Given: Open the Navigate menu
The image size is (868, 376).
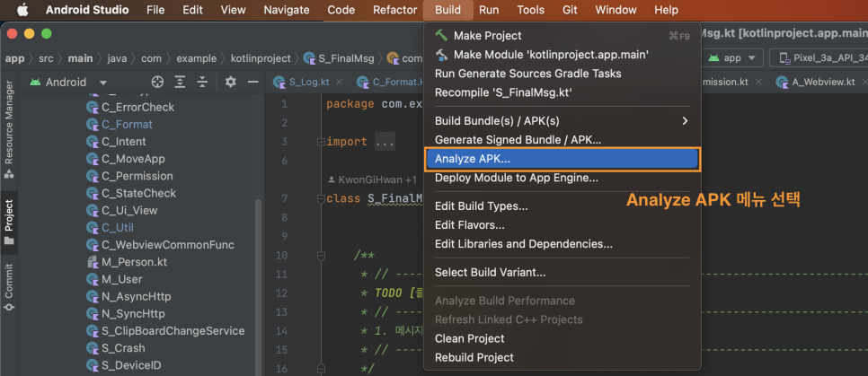Looking at the screenshot, I should click(x=287, y=9).
